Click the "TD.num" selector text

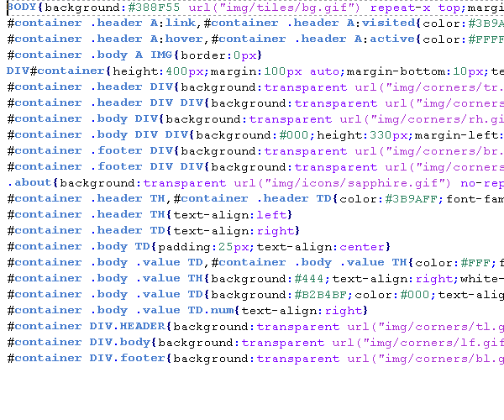tap(211, 311)
